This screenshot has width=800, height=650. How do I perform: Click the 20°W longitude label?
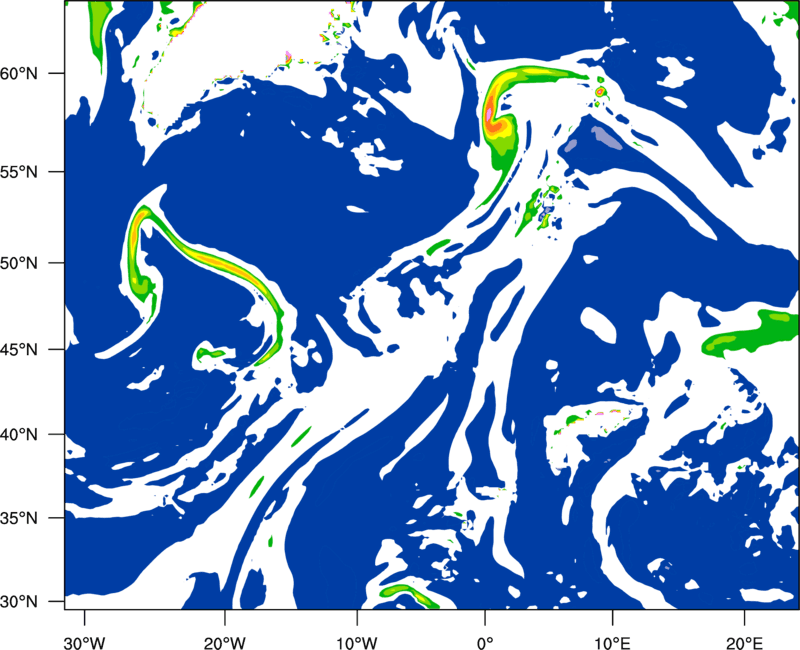point(224,643)
